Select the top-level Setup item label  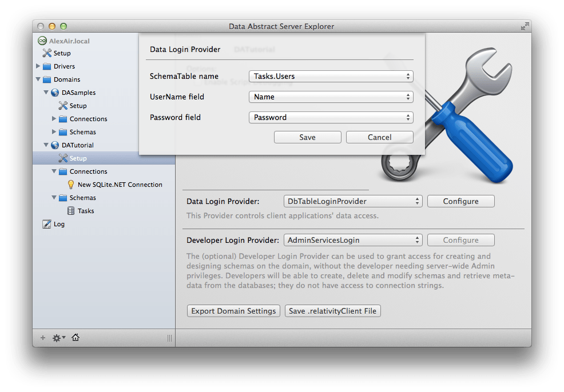(x=62, y=53)
